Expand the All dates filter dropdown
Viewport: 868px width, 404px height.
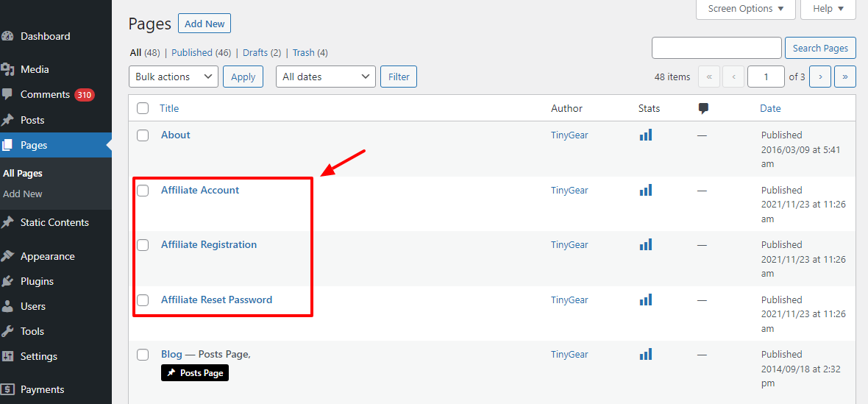pos(325,77)
